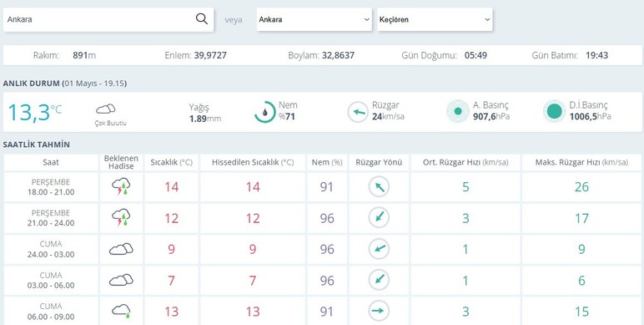Click the current temperature 13,3°C
This screenshot has width=644, height=325.
(35, 112)
